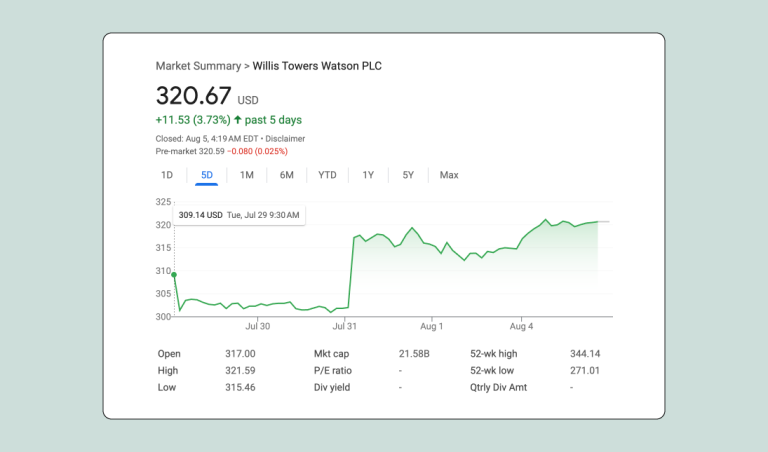Screen dimensions: 768x452
Task: Click the Closed: Aug 5, 4:19 AM EDT text
Action: tap(207, 139)
